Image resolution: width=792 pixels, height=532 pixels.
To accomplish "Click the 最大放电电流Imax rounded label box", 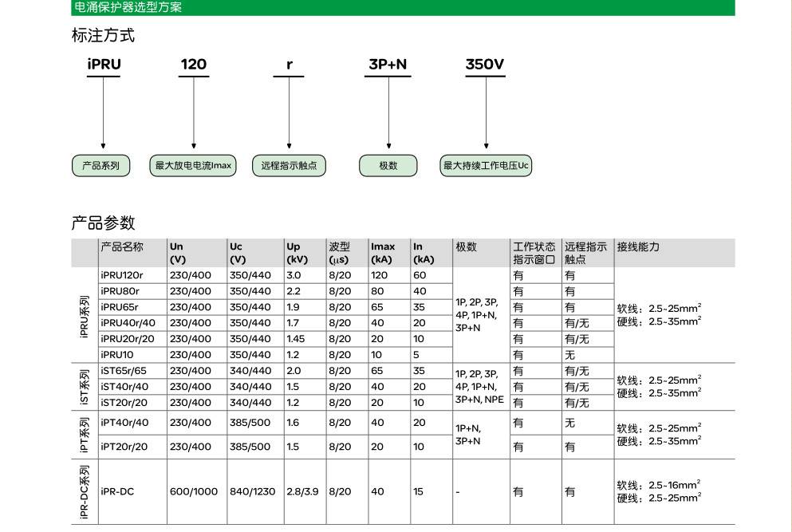I will tap(193, 166).
